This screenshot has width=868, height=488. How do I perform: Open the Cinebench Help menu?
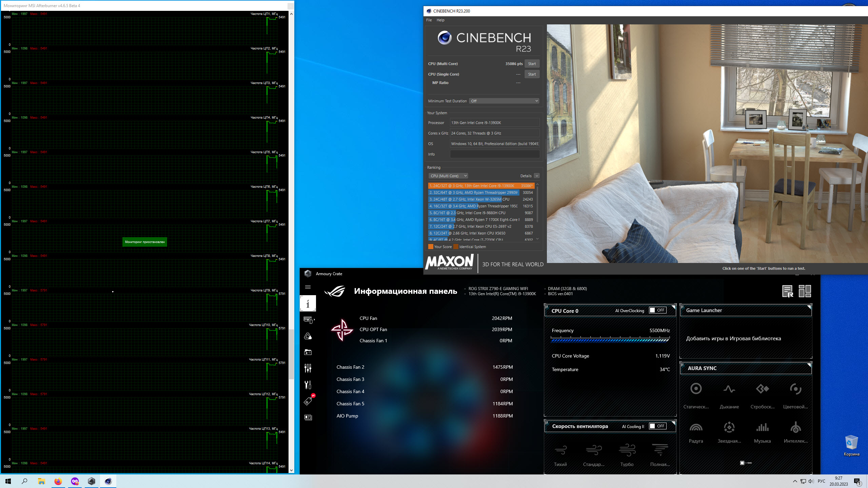pyautogui.click(x=440, y=20)
